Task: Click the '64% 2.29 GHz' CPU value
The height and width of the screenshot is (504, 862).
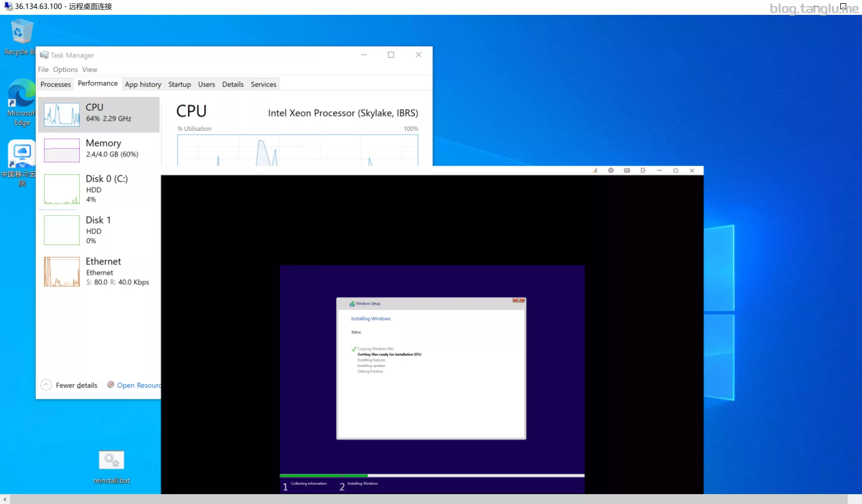Action: click(x=108, y=119)
